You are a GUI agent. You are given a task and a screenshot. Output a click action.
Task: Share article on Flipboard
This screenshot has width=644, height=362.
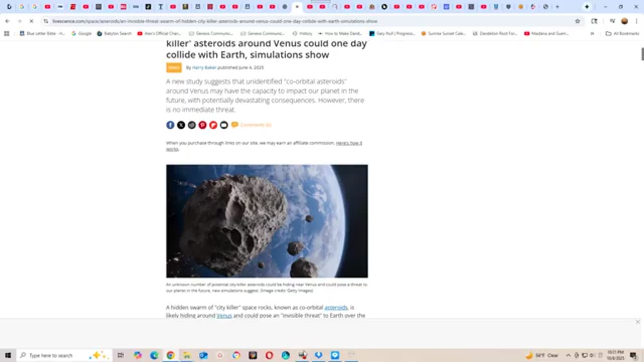pyautogui.click(x=213, y=125)
